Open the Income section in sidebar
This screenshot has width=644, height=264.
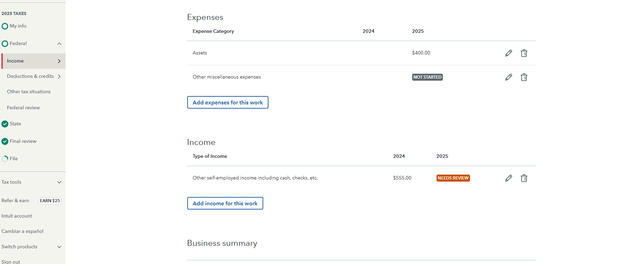click(15, 61)
